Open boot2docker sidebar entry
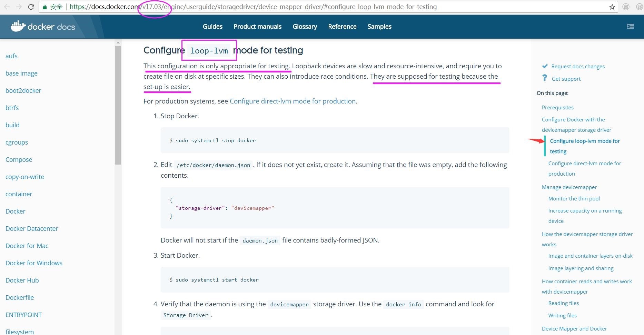644x335 pixels. click(23, 90)
